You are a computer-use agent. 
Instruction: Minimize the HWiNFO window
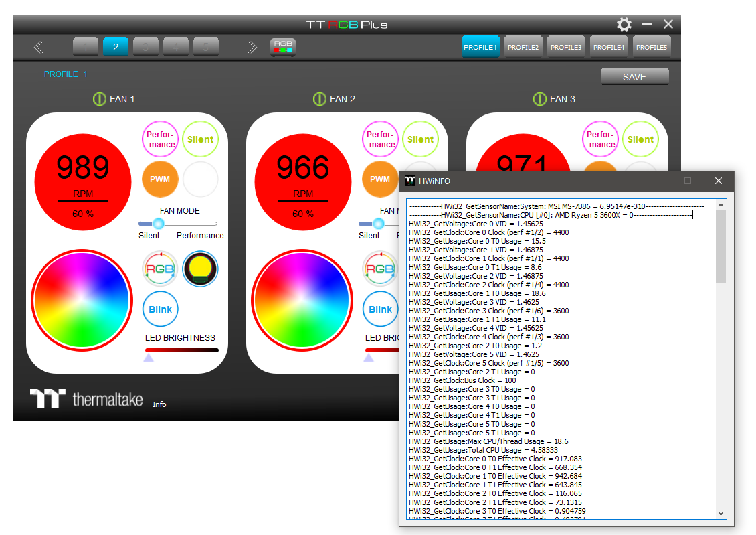[658, 181]
